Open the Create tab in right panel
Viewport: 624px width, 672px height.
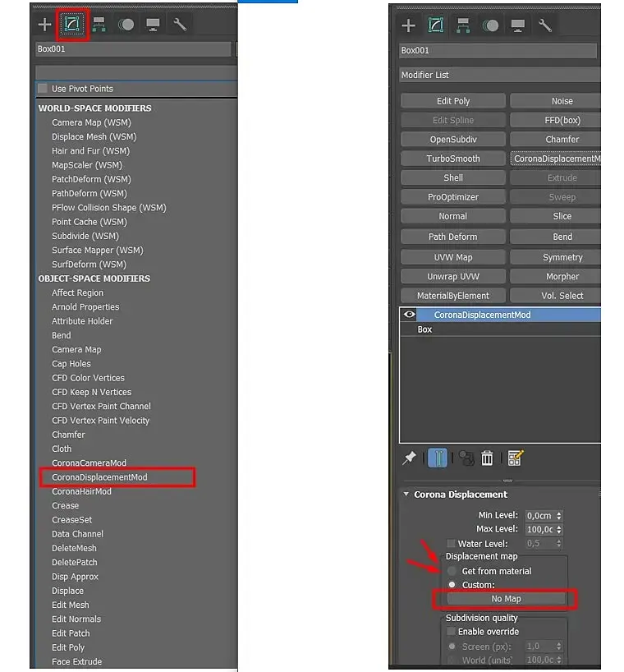click(408, 25)
